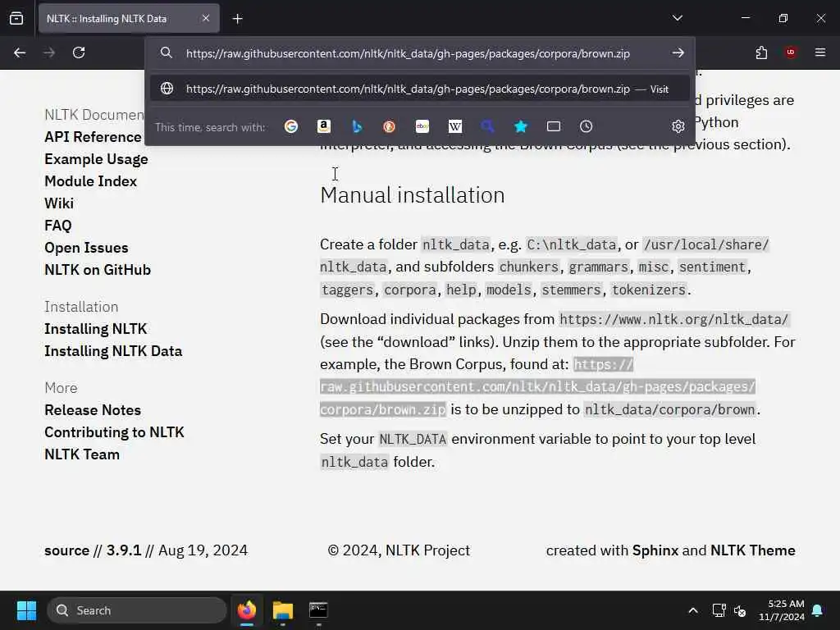This screenshot has width=840, height=630.
Task: Open Module Index link
Action: coord(90,181)
